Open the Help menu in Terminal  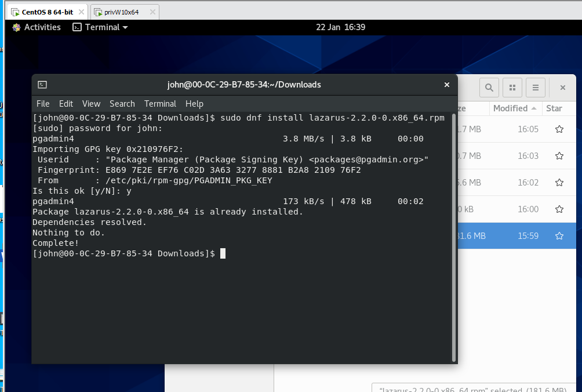click(x=195, y=104)
